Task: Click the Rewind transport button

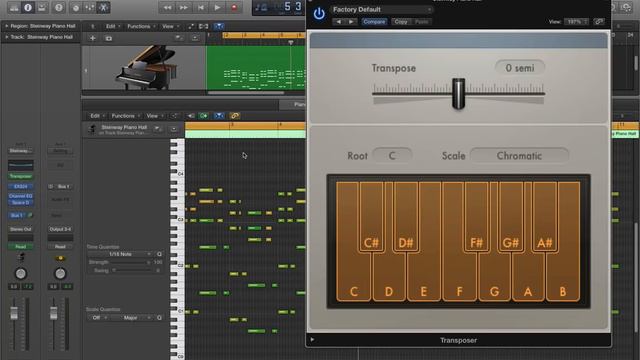Action: click(167, 7)
